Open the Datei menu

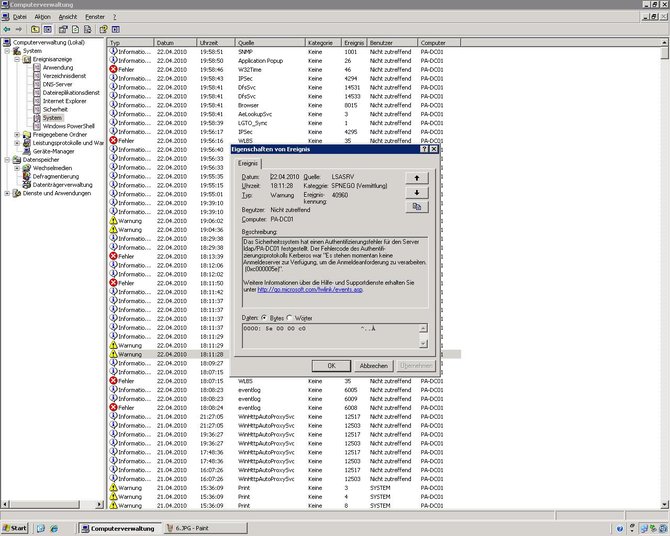coord(20,17)
